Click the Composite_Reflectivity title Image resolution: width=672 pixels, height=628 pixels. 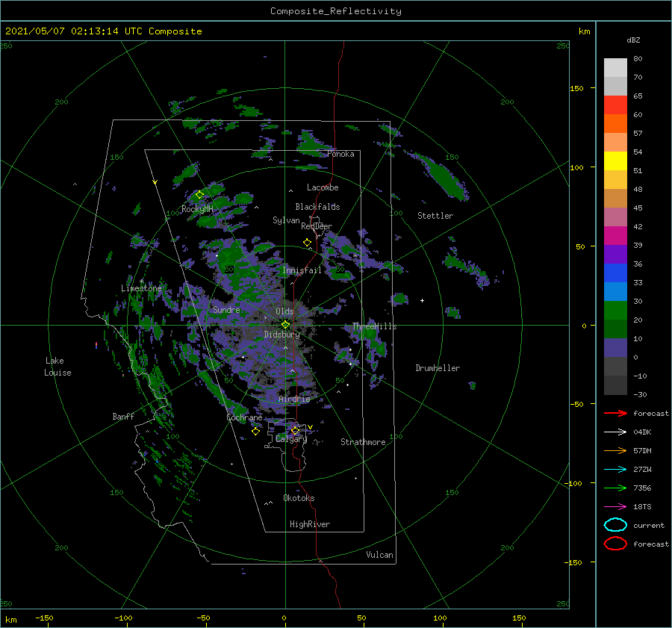(x=336, y=11)
